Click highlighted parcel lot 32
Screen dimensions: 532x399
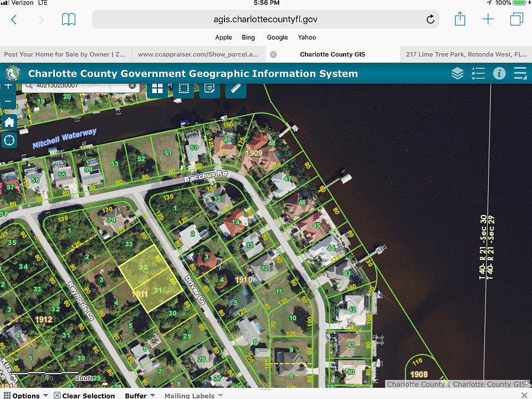[144, 267]
